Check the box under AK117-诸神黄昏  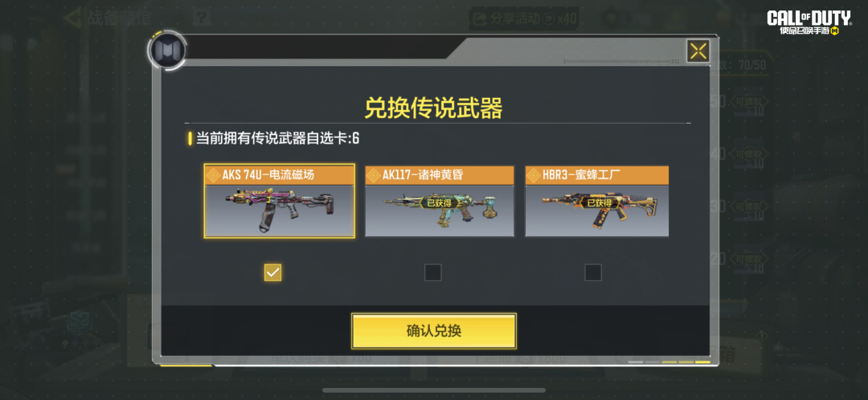point(433,272)
